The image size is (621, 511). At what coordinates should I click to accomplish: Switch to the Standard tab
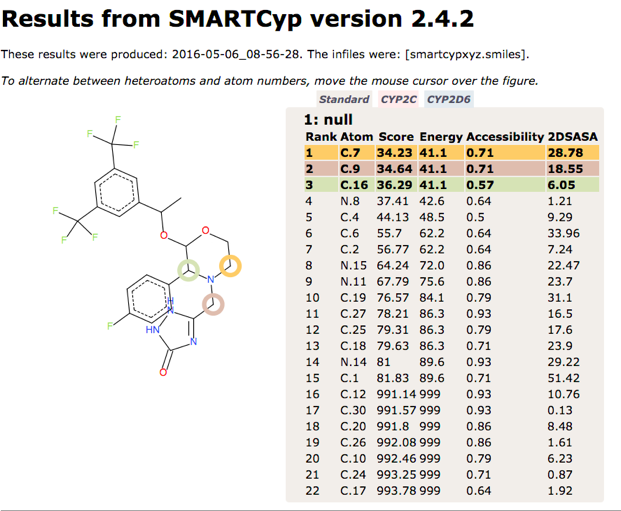pos(344,99)
